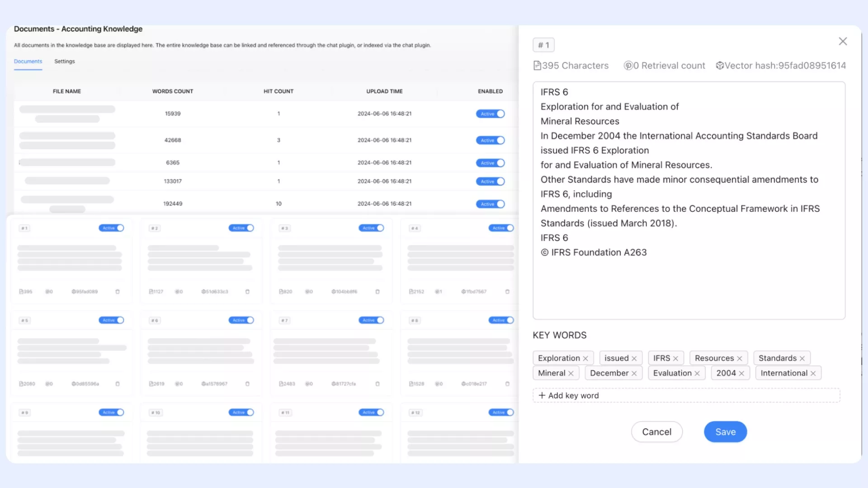Viewport: 868px width, 488px height.
Task: Click the Save button
Action: pyautogui.click(x=725, y=432)
